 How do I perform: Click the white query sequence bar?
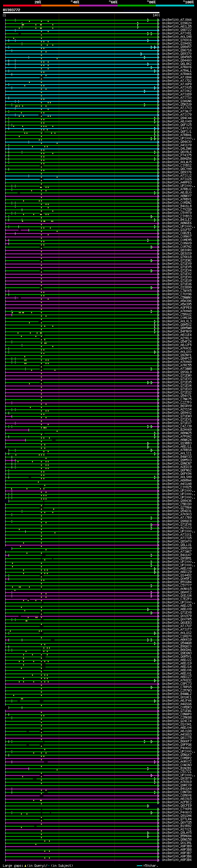pos(81,12)
